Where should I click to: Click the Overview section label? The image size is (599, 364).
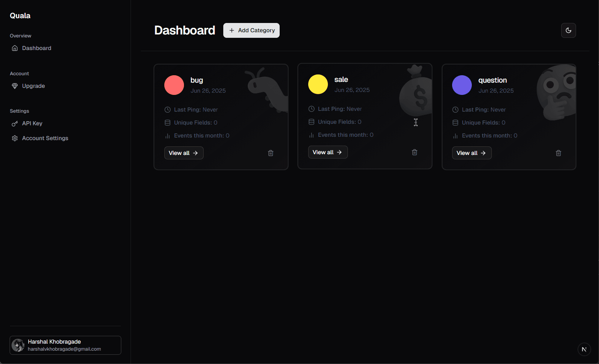pos(20,36)
